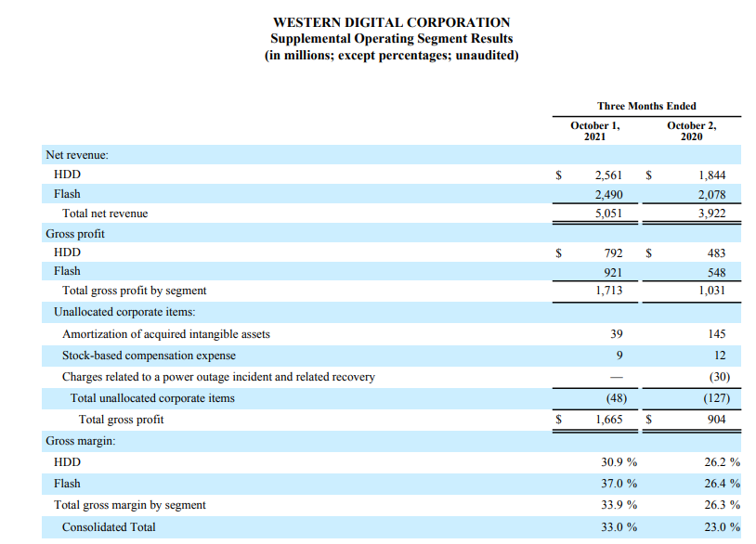The height and width of the screenshot is (544, 756).
Task: Select total gross profit 1,665
Action: (609, 420)
